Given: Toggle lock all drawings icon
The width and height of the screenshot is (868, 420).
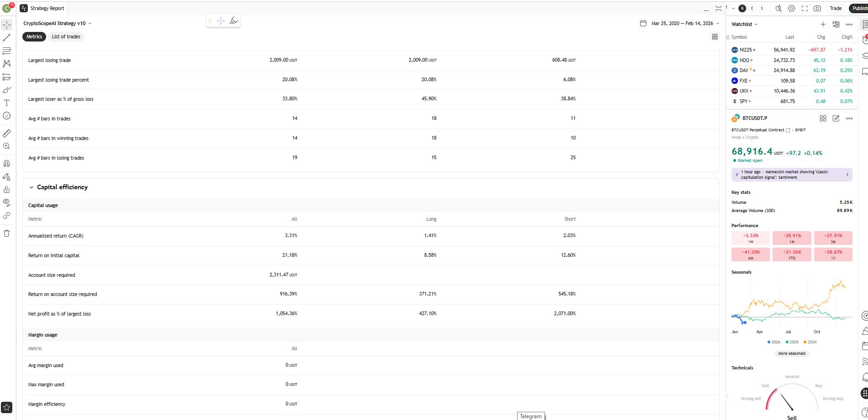Looking at the screenshot, I should click(7, 190).
